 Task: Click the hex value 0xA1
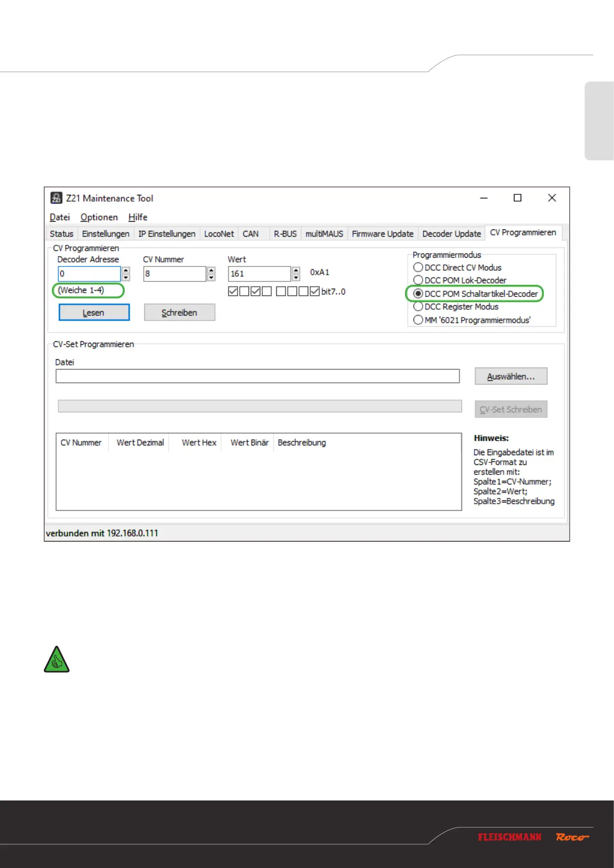[320, 272]
